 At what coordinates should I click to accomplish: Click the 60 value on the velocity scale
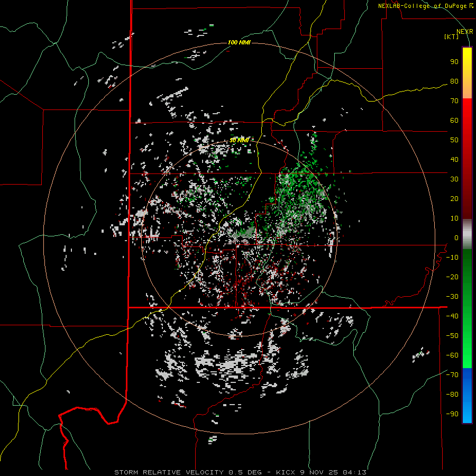pyautogui.click(x=454, y=121)
